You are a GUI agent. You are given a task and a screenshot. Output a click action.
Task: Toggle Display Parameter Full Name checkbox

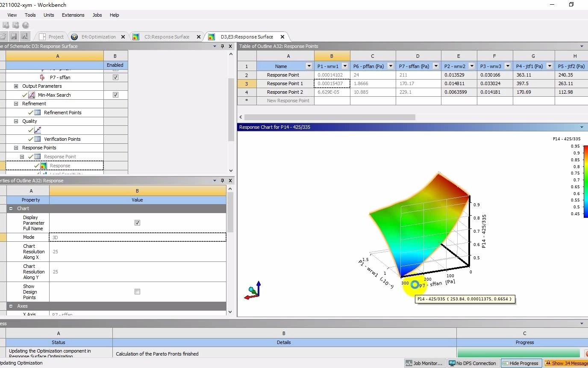(137, 223)
